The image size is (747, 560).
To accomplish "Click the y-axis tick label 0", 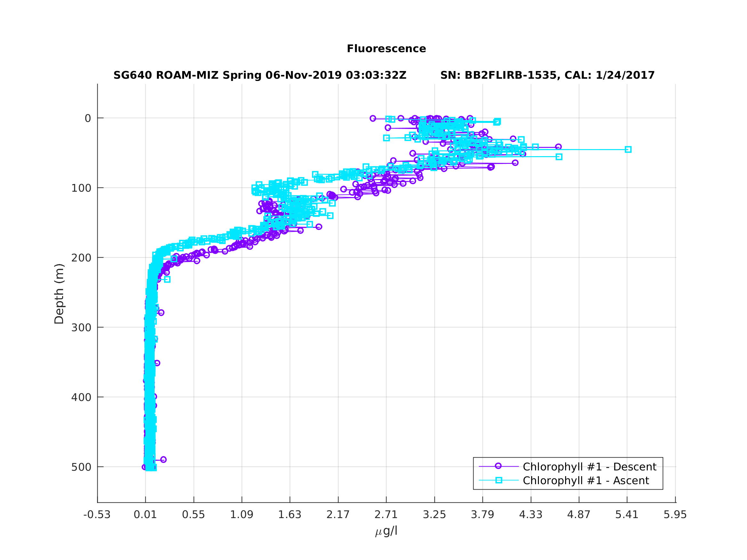I will [88, 118].
